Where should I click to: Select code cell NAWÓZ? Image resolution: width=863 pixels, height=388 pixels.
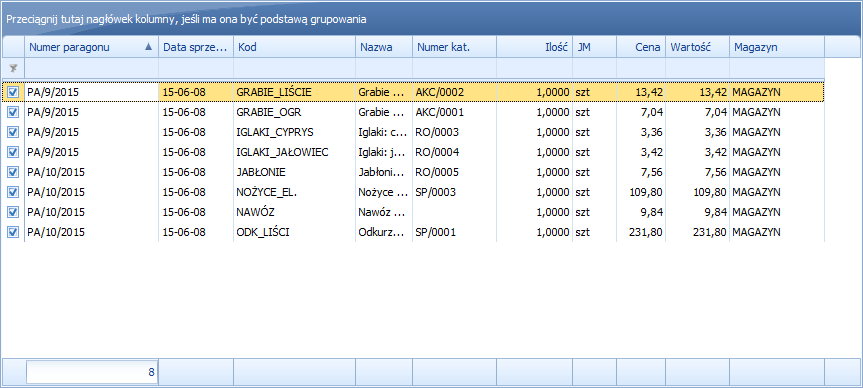coord(295,212)
